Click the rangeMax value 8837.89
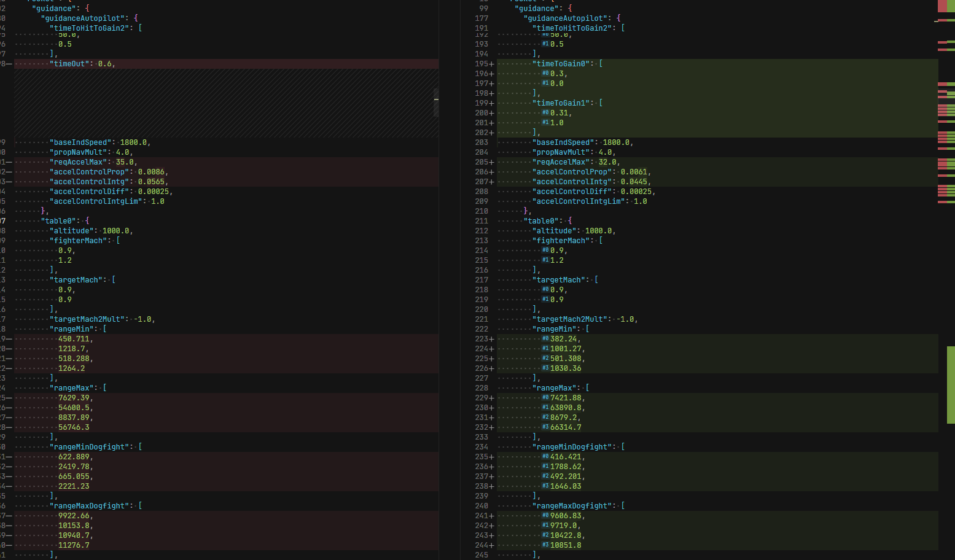The image size is (955, 560). (x=74, y=418)
